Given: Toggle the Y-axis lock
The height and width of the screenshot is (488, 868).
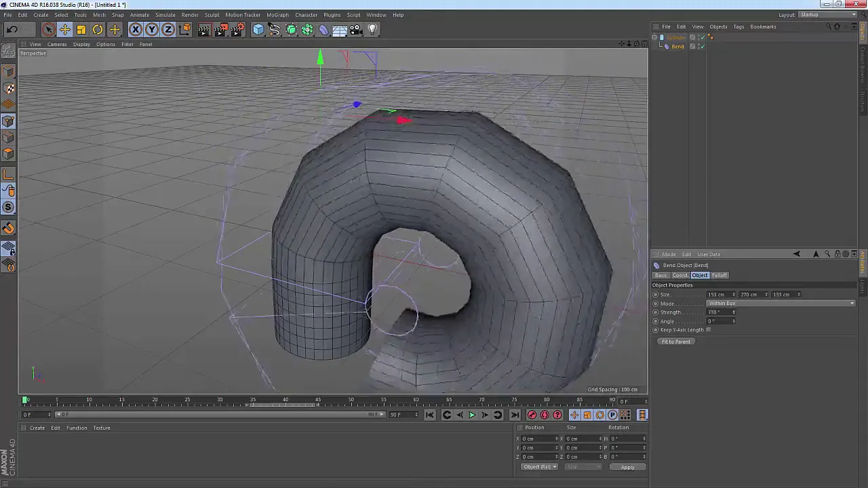Looking at the screenshot, I should [x=152, y=29].
